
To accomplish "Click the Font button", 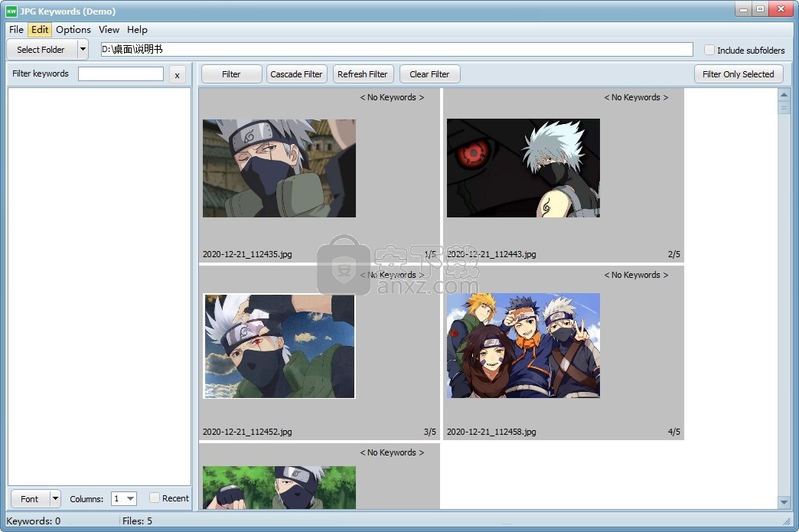I will point(30,499).
